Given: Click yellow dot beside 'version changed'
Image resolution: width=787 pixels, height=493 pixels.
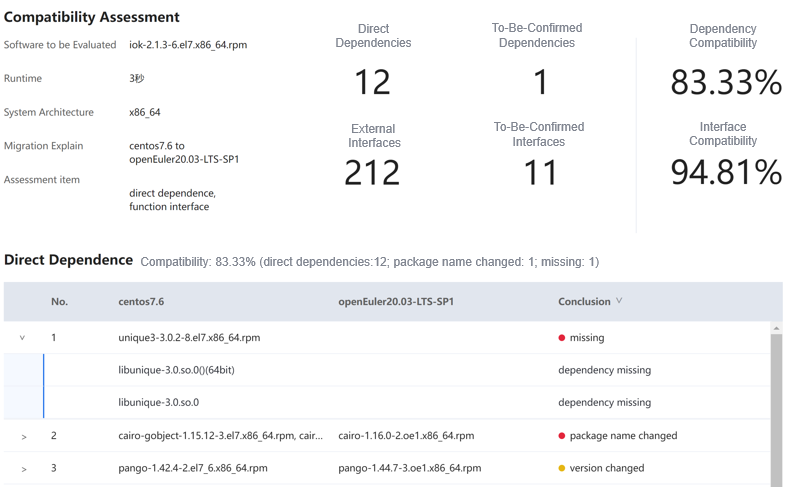Looking at the screenshot, I should (562, 468).
